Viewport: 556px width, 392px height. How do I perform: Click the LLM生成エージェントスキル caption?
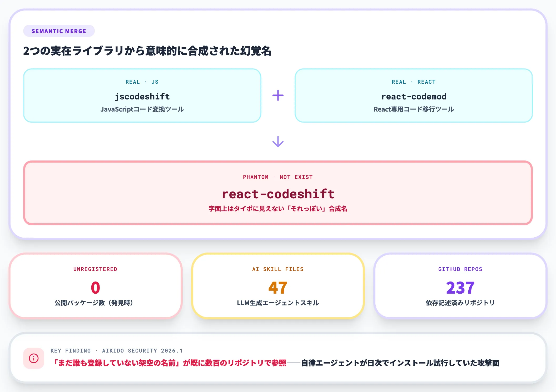278,303
